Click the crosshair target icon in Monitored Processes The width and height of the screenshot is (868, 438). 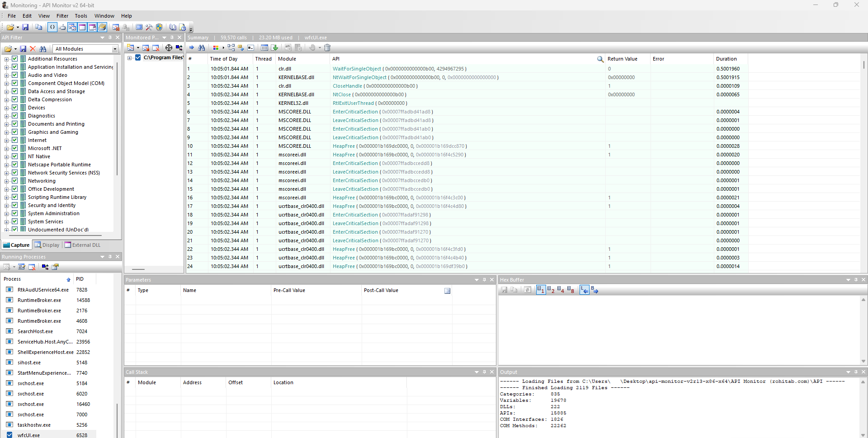tap(169, 47)
